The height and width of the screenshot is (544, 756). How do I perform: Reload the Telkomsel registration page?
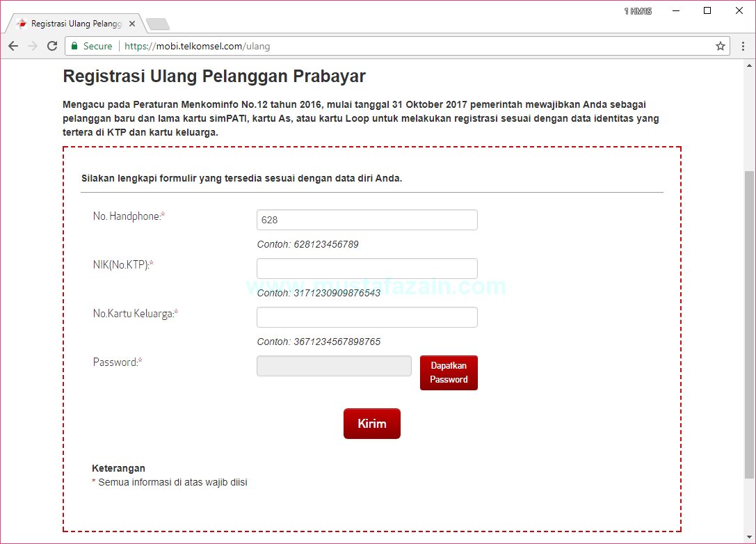(x=52, y=46)
